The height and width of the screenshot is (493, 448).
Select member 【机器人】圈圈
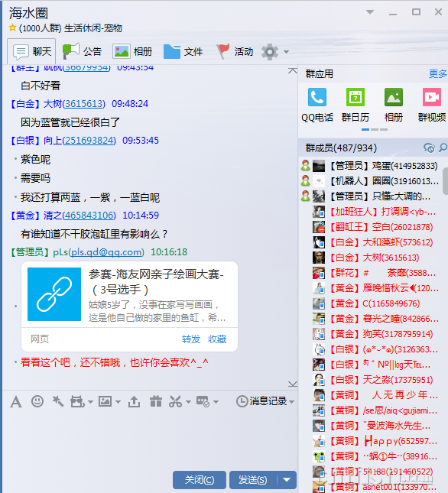pyautogui.click(x=372, y=181)
